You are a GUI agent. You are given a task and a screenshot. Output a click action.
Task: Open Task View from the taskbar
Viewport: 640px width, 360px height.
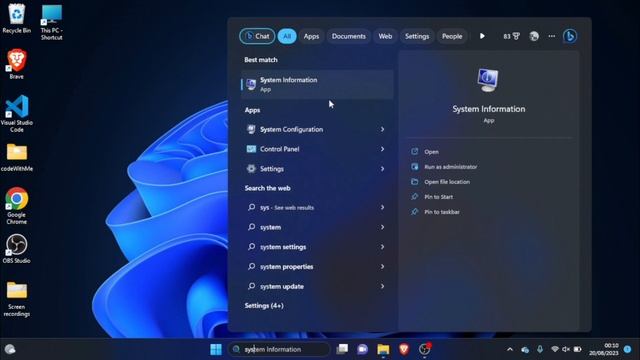click(x=342, y=349)
